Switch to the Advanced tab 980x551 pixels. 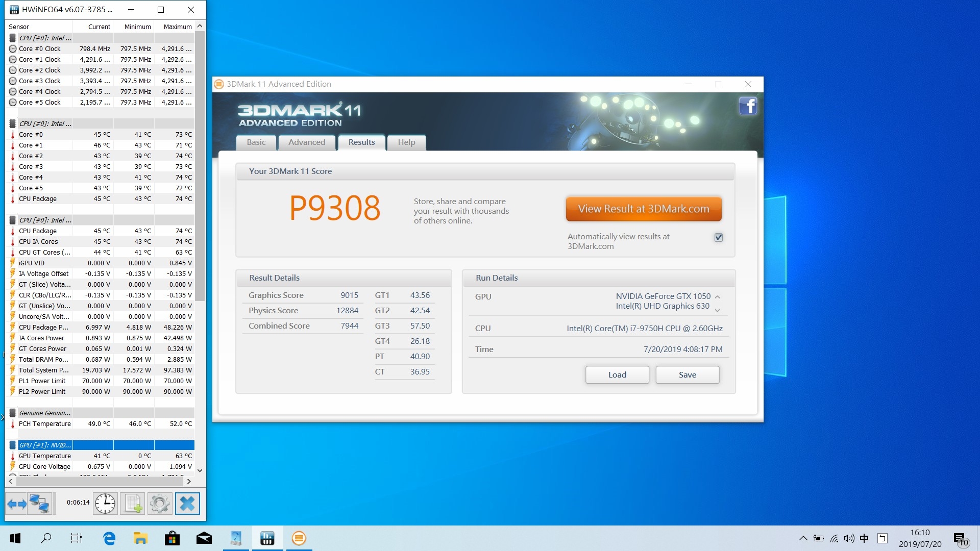tap(306, 142)
